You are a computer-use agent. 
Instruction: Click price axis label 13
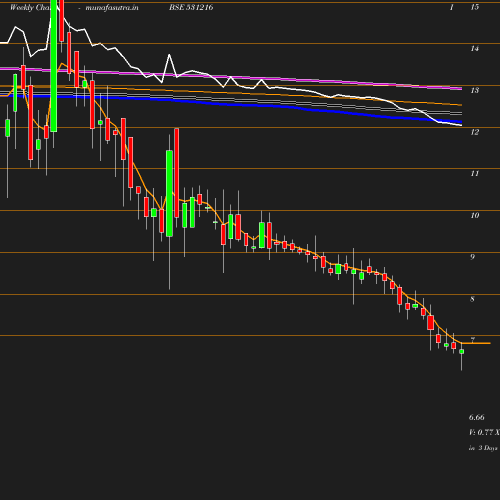point(475,90)
